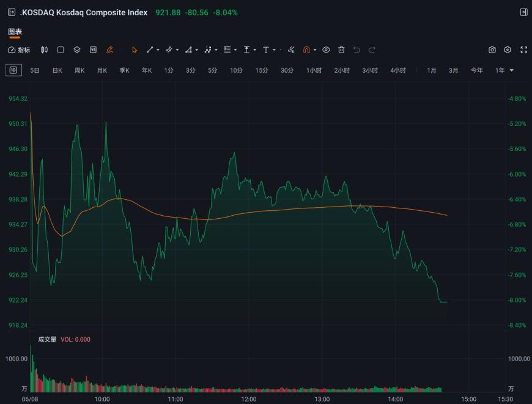Expand the magnet mode dropdown

click(315, 50)
